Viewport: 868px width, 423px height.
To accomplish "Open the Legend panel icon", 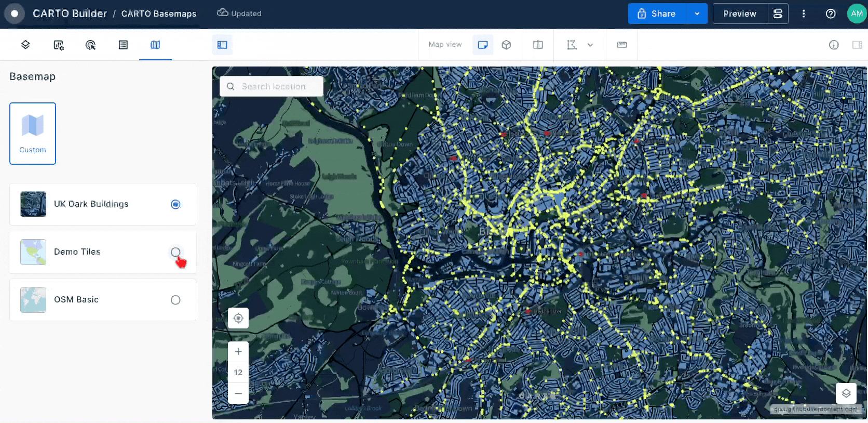I will point(123,45).
